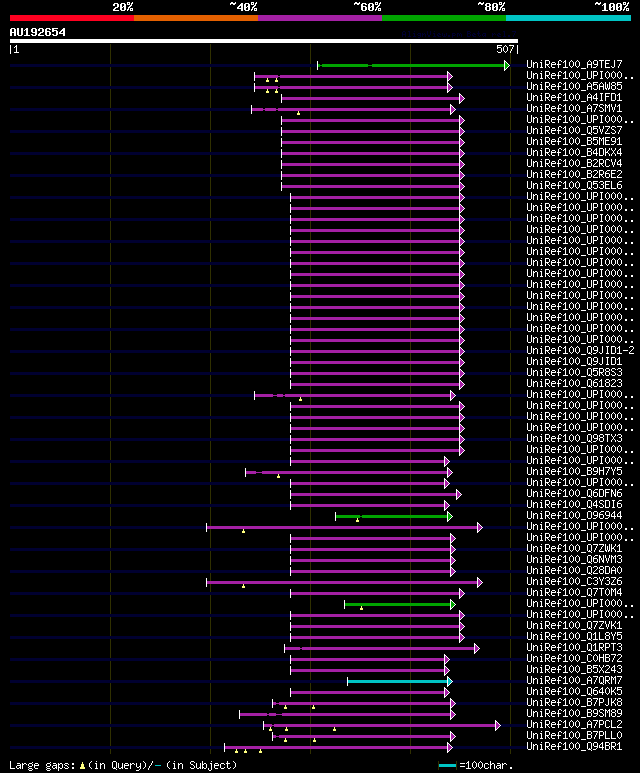This screenshot has width=640, height=773.
Task: Select the UniRef100_Q7ZWK1 label
Action: (x=574, y=549)
